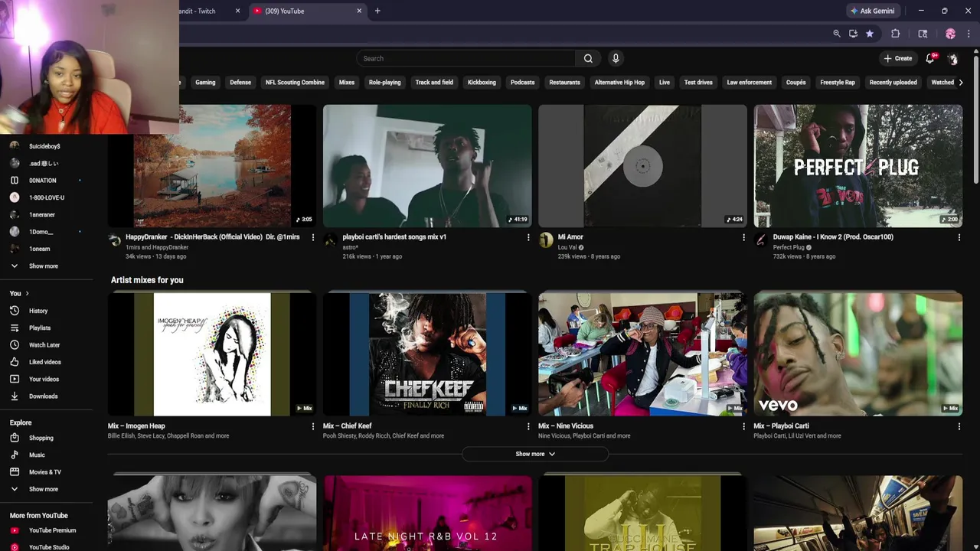This screenshot has height=551, width=980.
Task: Close the YouTube browser tab
Action: 359,11
